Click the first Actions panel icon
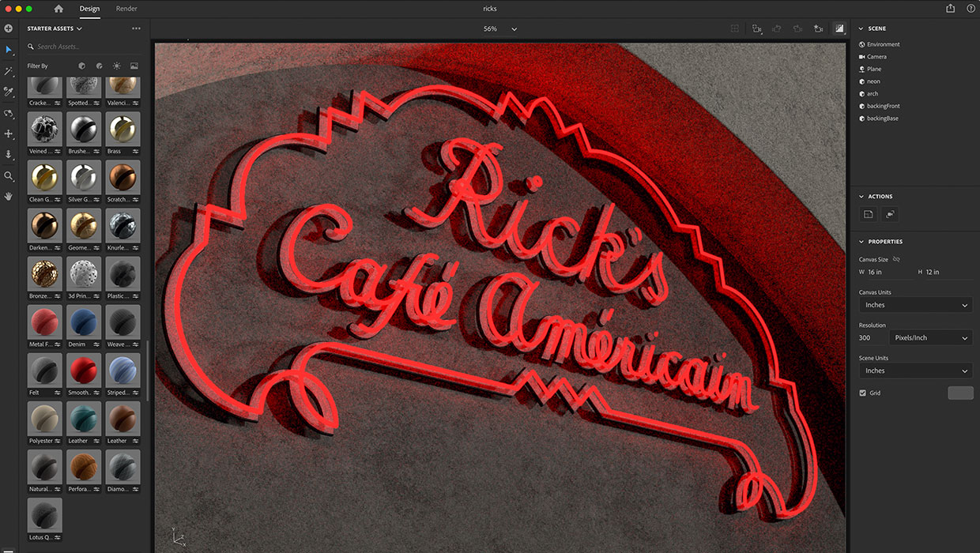The width and height of the screenshot is (980, 553). pyautogui.click(x=868, y=214)
